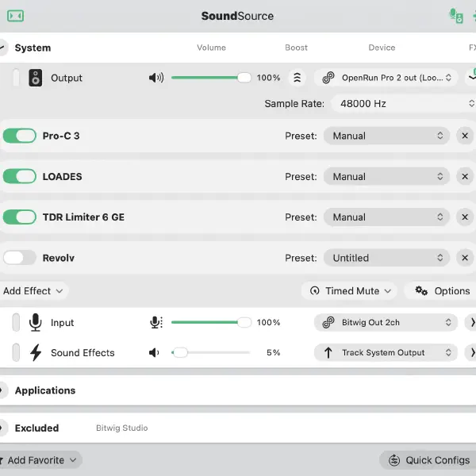Enable the Revolv effect switch

point(20,258)
